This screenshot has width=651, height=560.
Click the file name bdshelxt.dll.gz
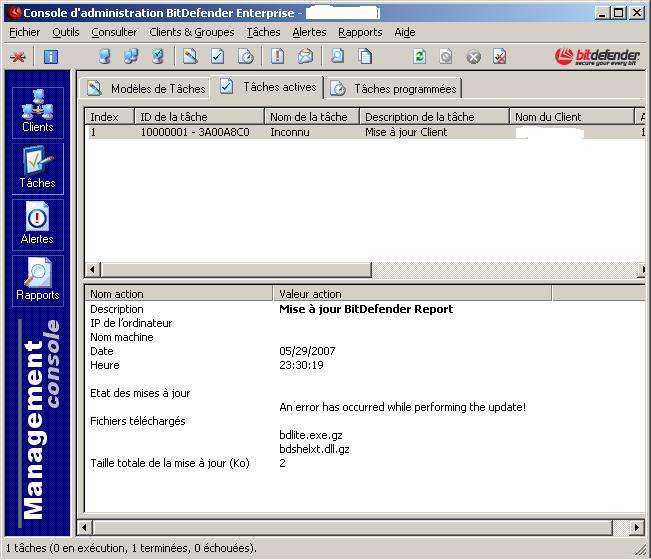314,449
